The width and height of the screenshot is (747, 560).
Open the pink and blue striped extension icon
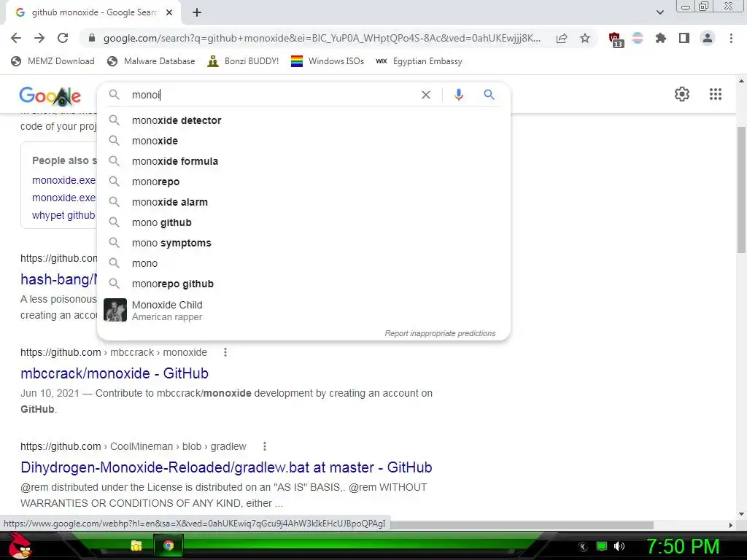click(x=638, y=38)
